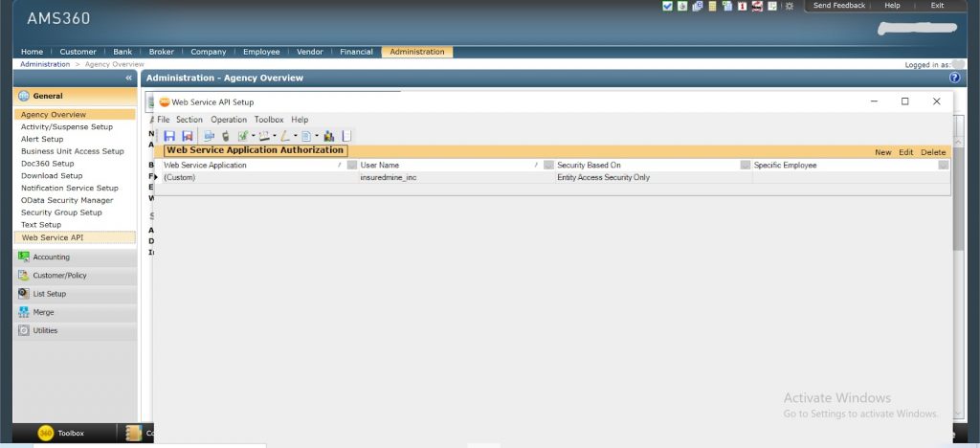Click the Exit link in header

click(x=938, y=5)
